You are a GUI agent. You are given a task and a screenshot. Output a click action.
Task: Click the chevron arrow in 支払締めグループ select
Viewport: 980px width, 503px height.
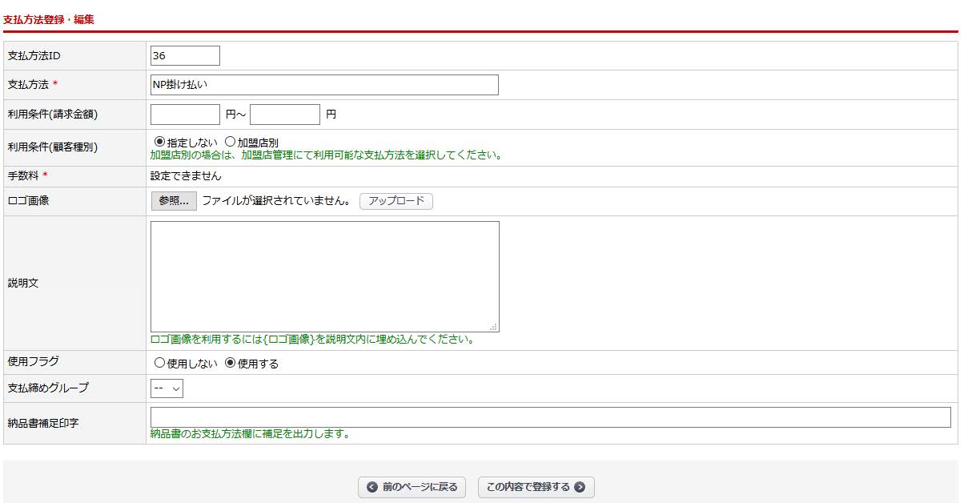tap(176, 388)
